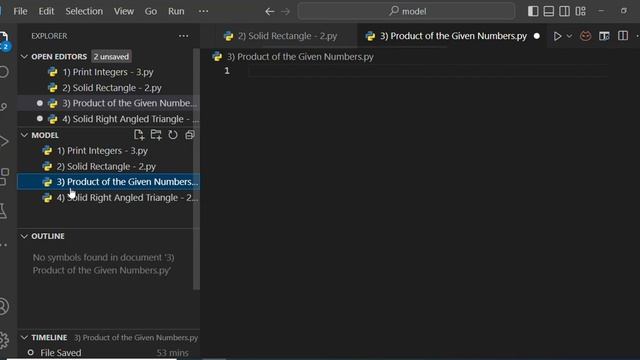The image size is (640, 360).
Task: Collapse all folders in MODEL explorer
Action: [190, 135]
